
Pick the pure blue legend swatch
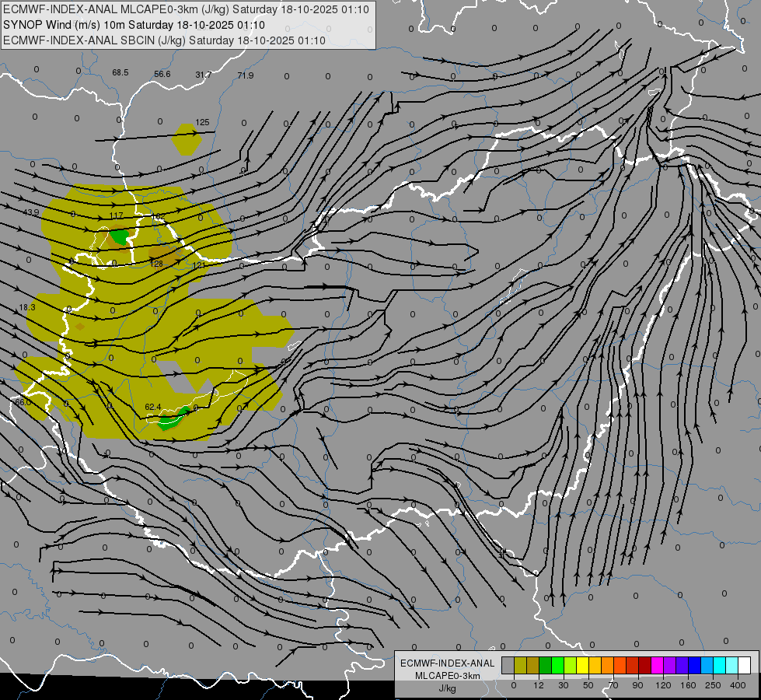tap(694, 666)
